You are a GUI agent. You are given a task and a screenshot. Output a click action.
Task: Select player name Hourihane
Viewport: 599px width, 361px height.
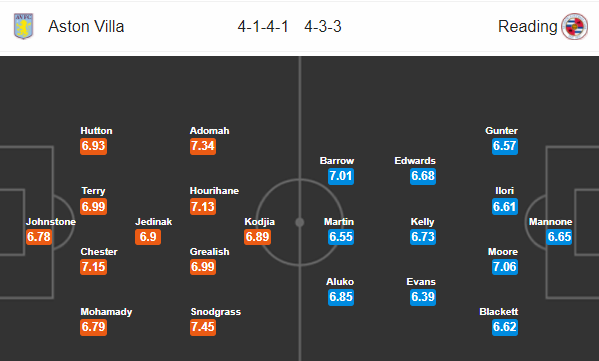click(214, 191)
